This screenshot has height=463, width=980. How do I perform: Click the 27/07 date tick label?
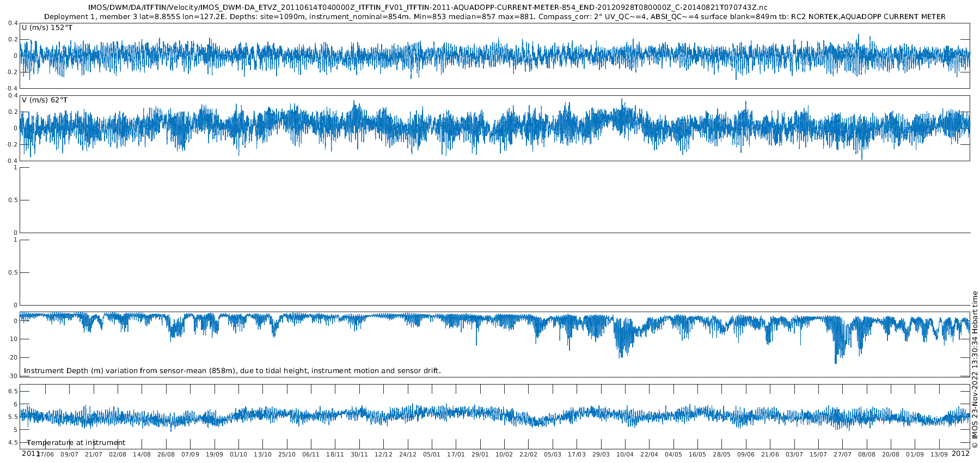[842, 454]
